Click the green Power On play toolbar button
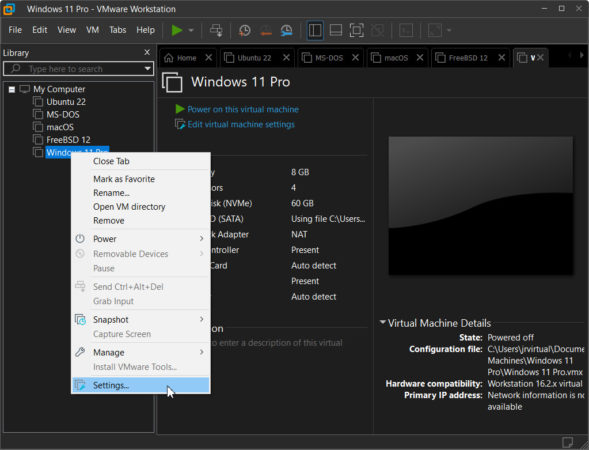Screen dimensions: 589x450 [x=177, y=30]
